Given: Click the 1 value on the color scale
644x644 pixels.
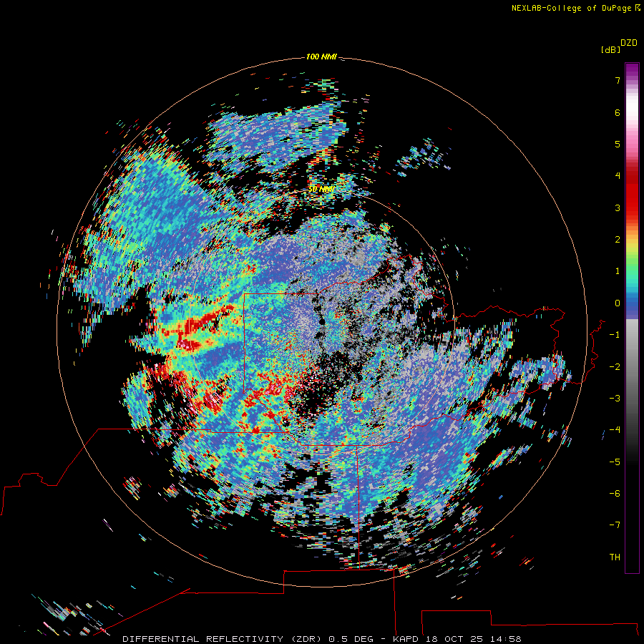Looking at the screenshot, I should (618, 271).
